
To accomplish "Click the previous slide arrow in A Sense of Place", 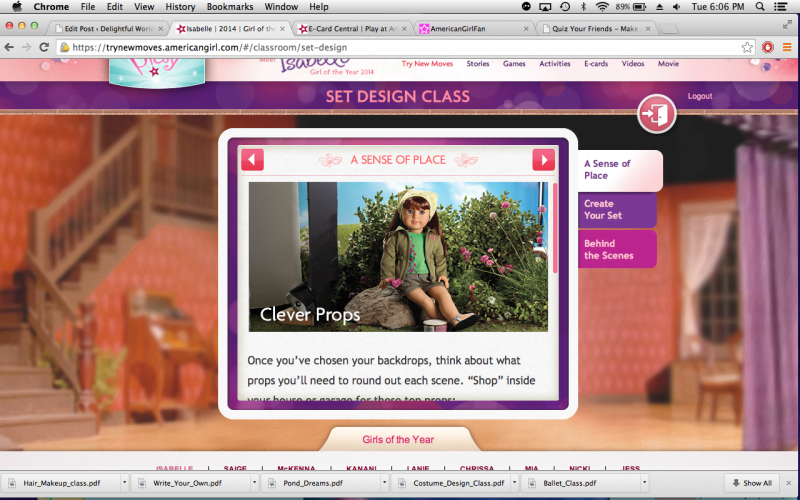I will (x=253, y=160).
